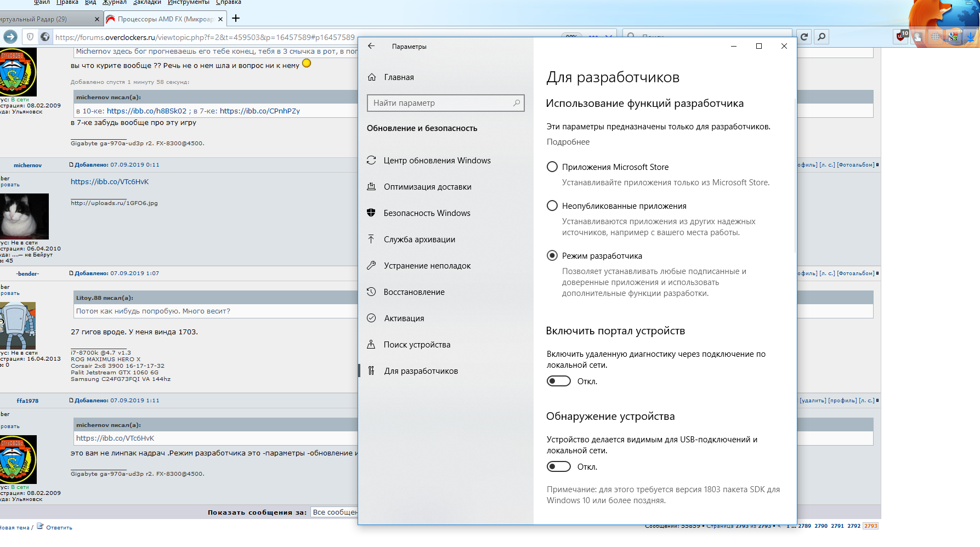Open ibb.co/VTc6HvK link in michernov's post

[110, 181]
